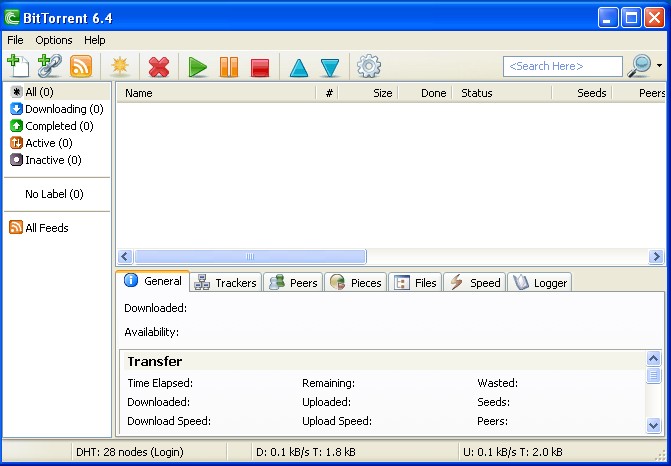Sort by the Peers column header
The width and height of the screenshot is (671, 466).
point(639,93)
